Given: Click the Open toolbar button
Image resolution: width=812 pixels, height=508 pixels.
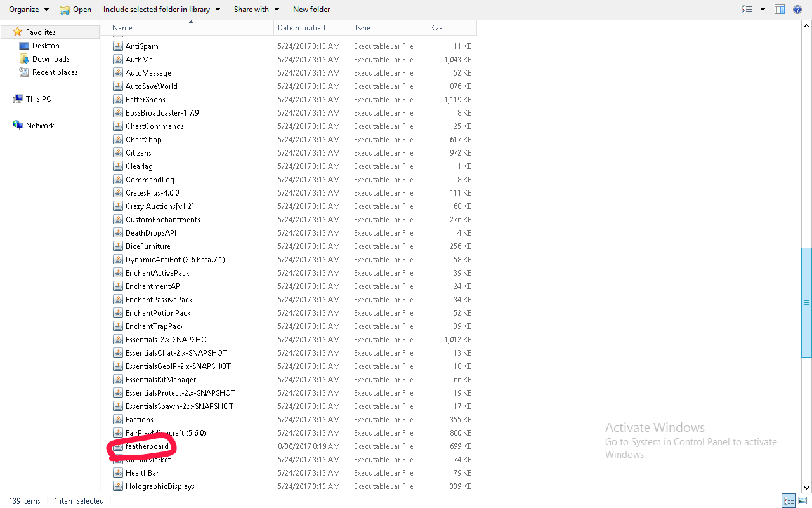Looking at the screenshot, I should tap(75, 10).
